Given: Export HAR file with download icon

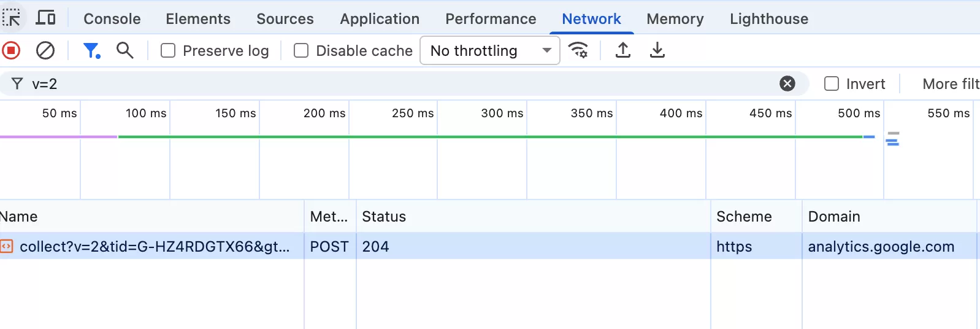Looking at the screenshot, I should tap(657, 50).
